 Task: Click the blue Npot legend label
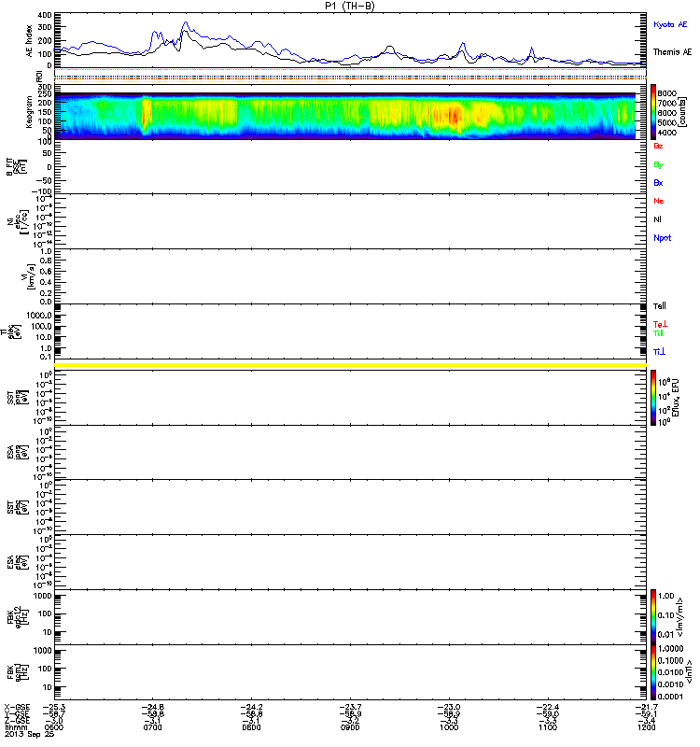(x=661, y=238)
